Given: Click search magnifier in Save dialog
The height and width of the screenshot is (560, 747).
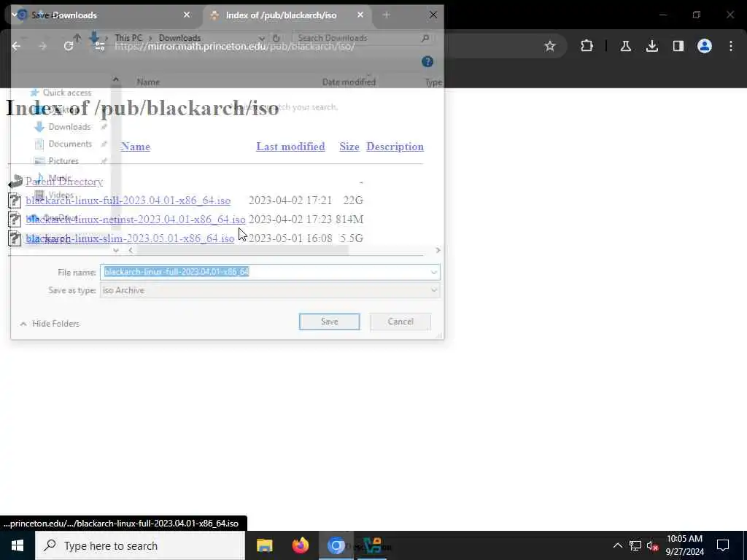Looking at the screenshot, I should [425, 38].
